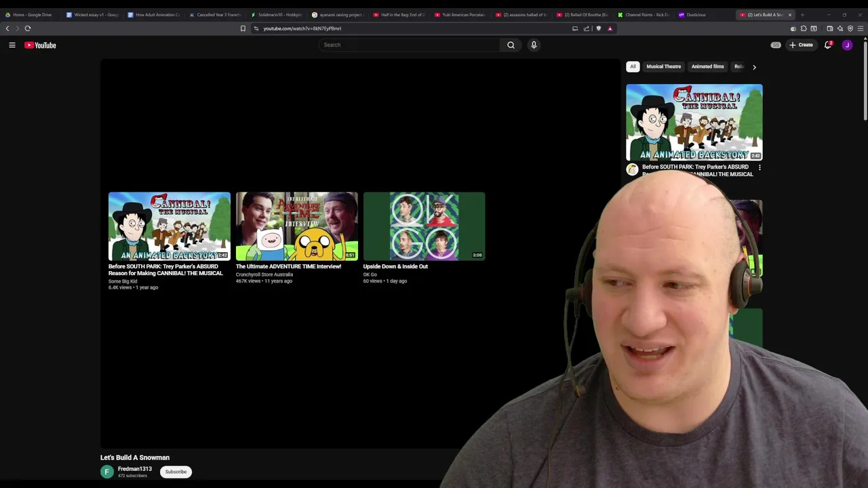Switch to the Home - Google Drive tab
Screen dimensions: 868x488
(x=31, y=14)
